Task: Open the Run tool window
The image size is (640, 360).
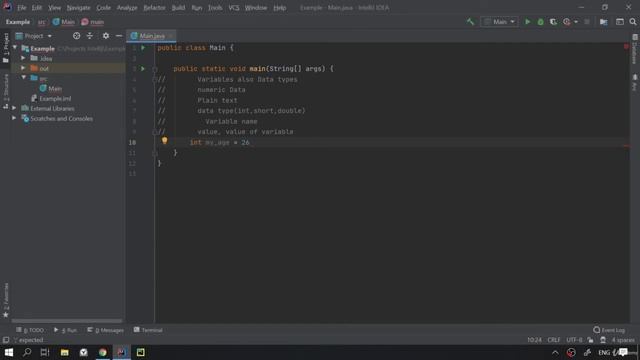Action: tap(65, 330)
